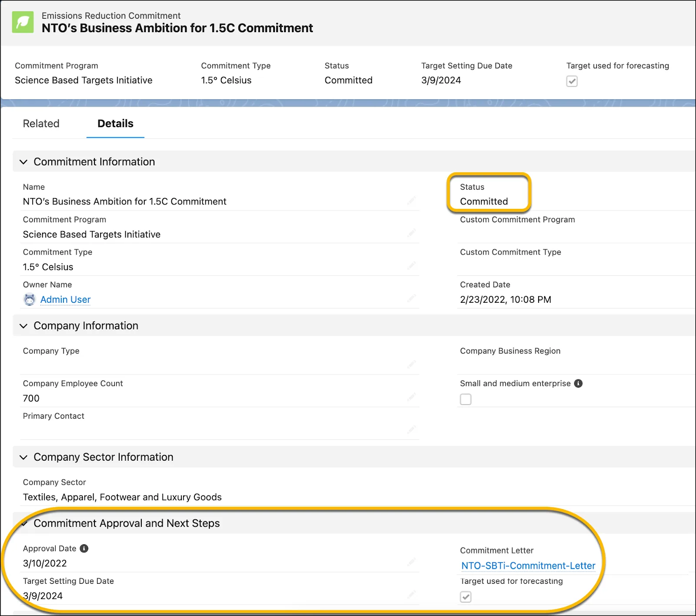Select the Details tab

pyautogui.click(x=115, y=124)
